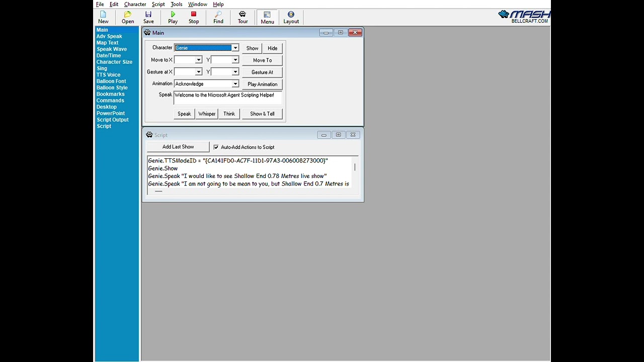Open the Gesture at X dropdown

[198, 72]
